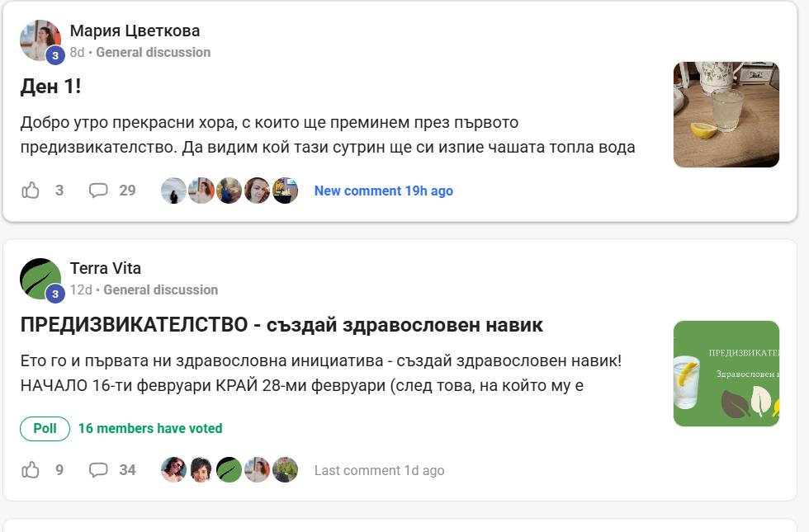The width and height of the screenshot is (809, 532).
Task: Open comments icon on ПРЕДИЗВИКАТЕЛСТВО post
Action: [98, 470]
